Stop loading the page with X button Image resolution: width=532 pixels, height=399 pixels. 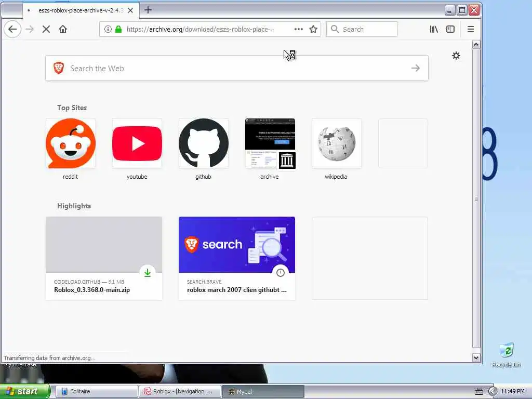(x=46, y=29)
